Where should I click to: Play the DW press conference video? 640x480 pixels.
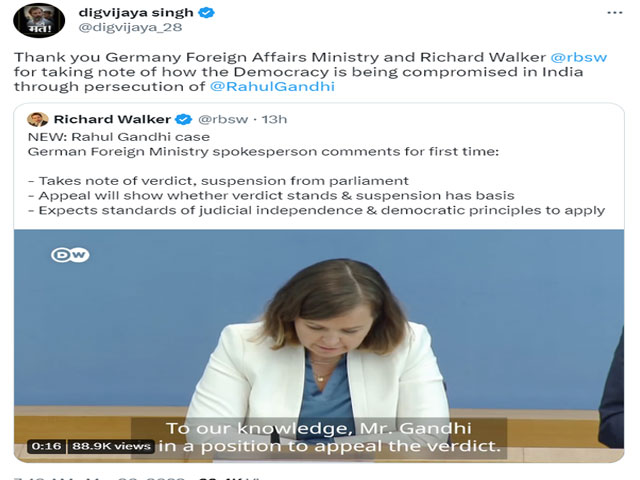(x=319, y=345)
